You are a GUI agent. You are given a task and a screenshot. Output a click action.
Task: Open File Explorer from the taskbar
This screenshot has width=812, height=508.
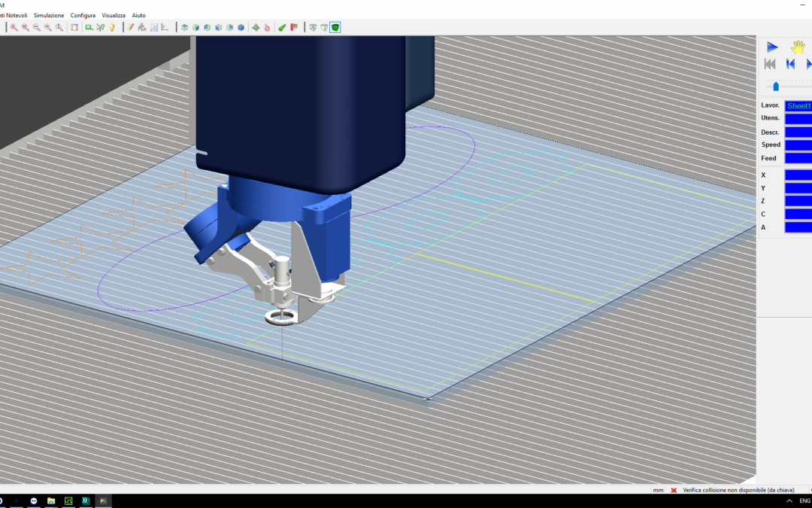click(x=51, y=500)
